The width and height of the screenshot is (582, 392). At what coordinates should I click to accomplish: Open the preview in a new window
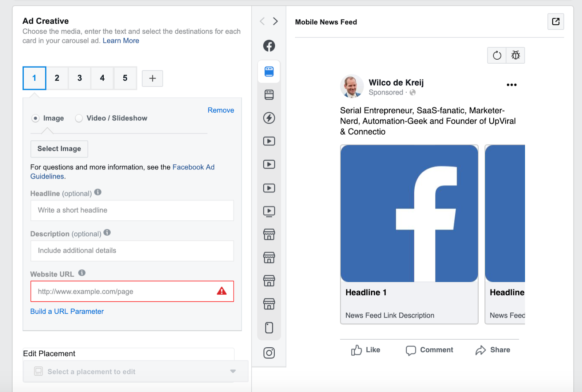(x=556, y=21)
